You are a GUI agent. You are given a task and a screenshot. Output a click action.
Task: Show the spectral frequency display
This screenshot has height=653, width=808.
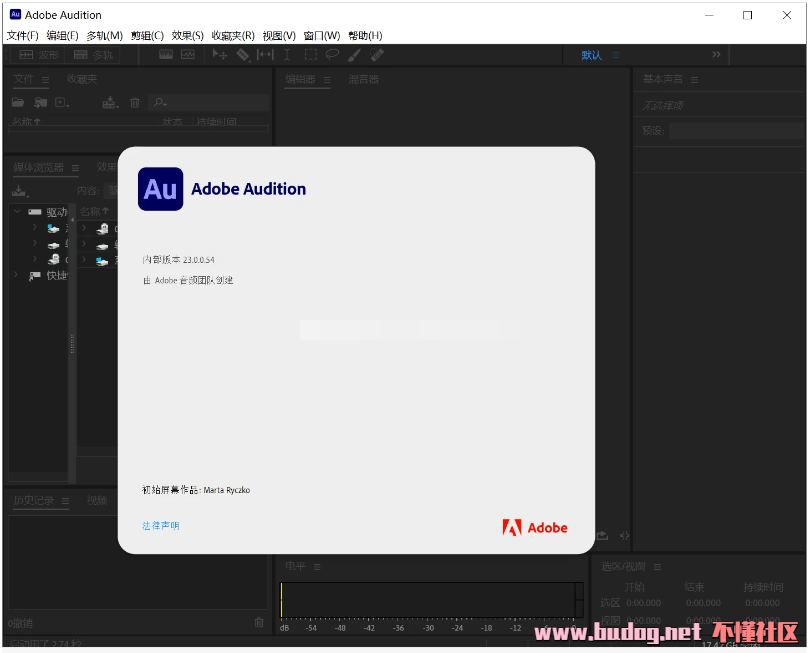[166, 55]
